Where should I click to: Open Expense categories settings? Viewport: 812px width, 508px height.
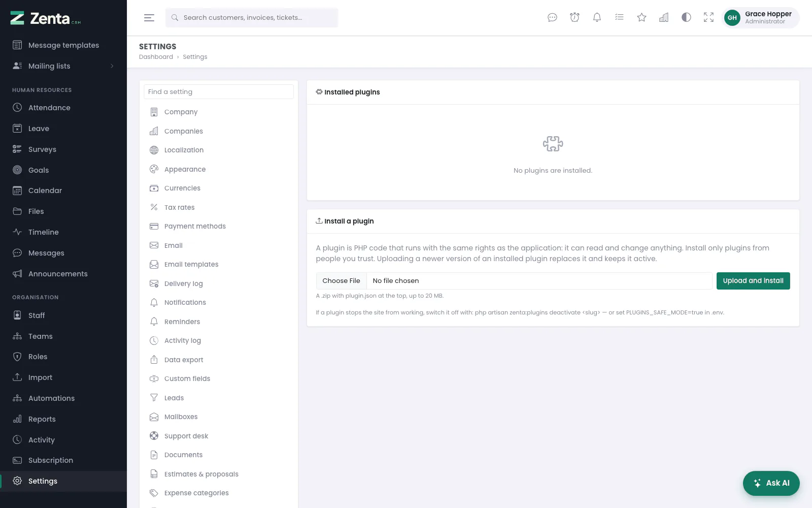tap(219, 493)
